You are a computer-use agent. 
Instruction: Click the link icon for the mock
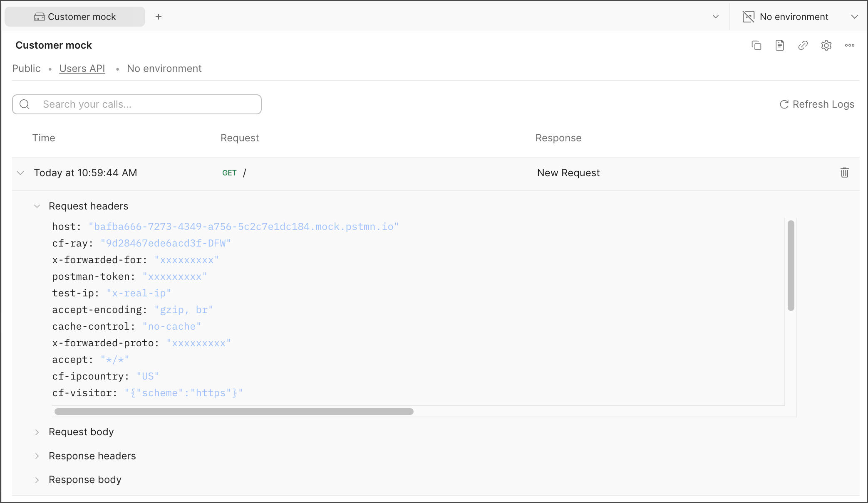tap(803, 45)
